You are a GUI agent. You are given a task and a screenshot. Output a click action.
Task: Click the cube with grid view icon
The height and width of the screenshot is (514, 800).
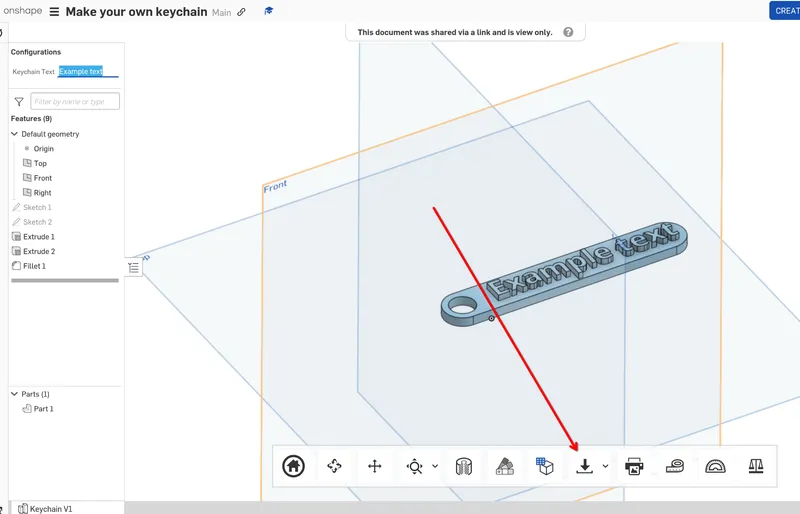pyautogui.click(x=544, y=466)
